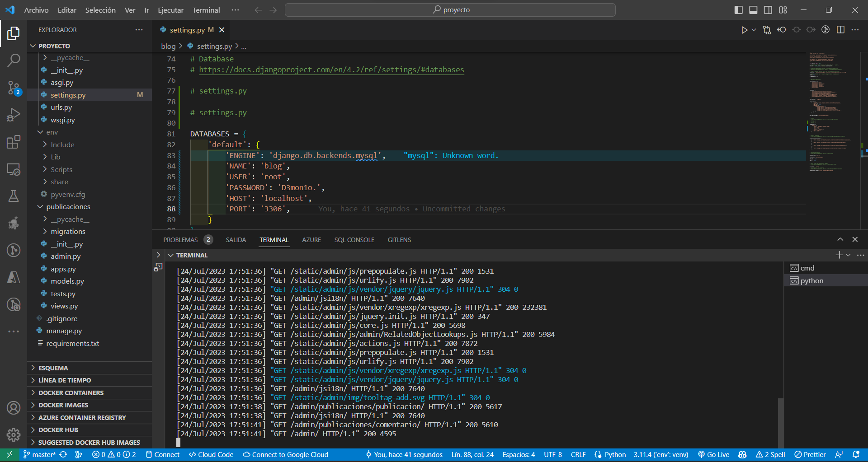This screenshot has width=868, height=462.
Task: Select the cmd terminal instance
Action: point(807,268)
